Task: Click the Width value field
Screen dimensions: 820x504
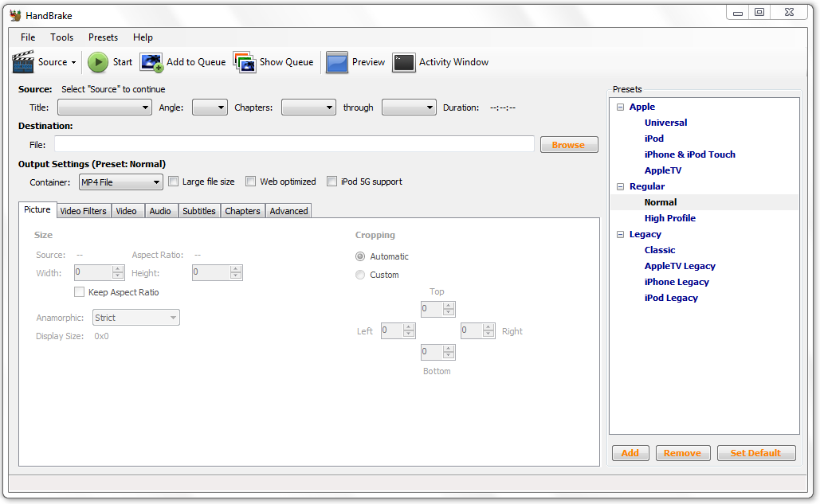Action: tap(99, 272)
